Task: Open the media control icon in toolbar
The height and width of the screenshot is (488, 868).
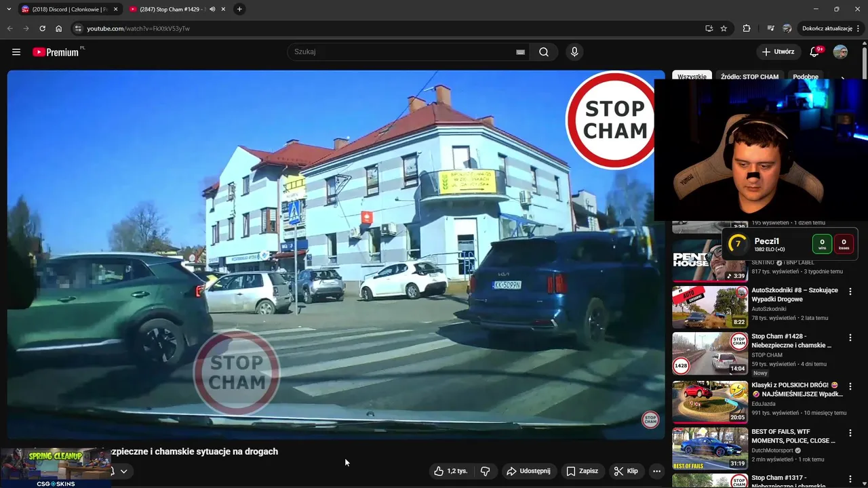Action: coord(770,28)
